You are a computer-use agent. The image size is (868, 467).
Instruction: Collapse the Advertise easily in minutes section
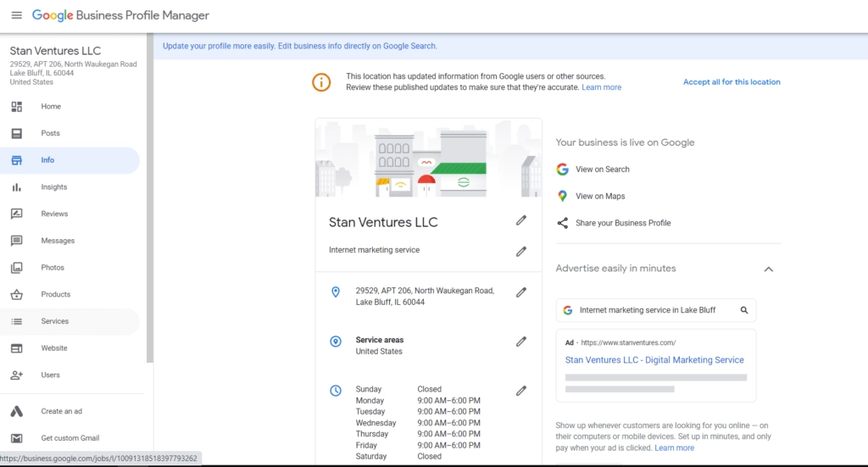768,269
